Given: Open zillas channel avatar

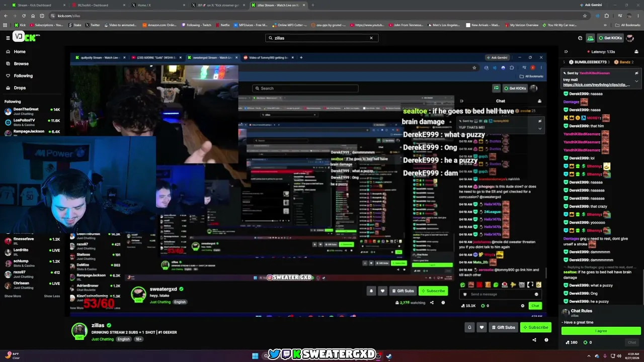Looking at the screenshot, I should (x=79, y=331).
